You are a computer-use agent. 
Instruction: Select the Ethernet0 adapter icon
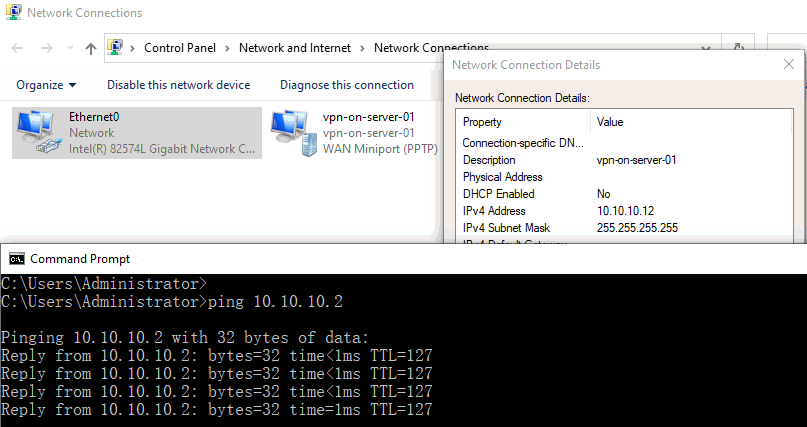(x=37, y=133)
